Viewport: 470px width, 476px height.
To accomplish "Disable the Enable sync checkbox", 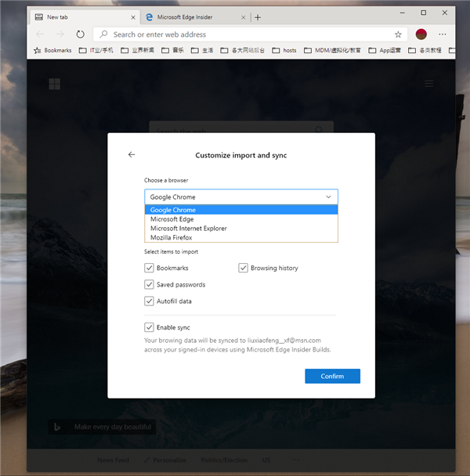I will 149,327.
